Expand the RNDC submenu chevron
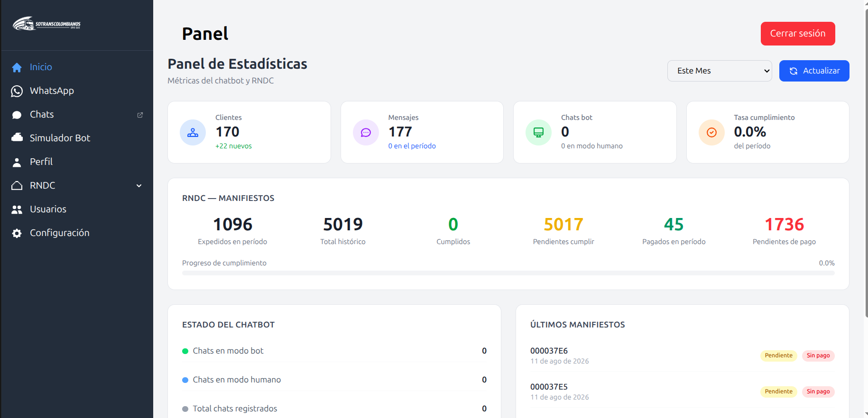The width and height of the screenshot is (868, 418). [x=139, y=186]
